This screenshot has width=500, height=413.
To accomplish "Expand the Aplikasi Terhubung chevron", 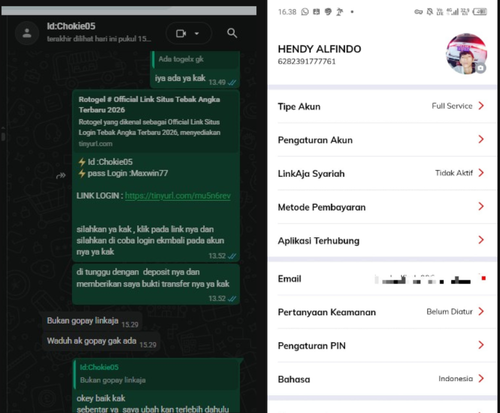I will pyautogui.click(x=481, y=240).
